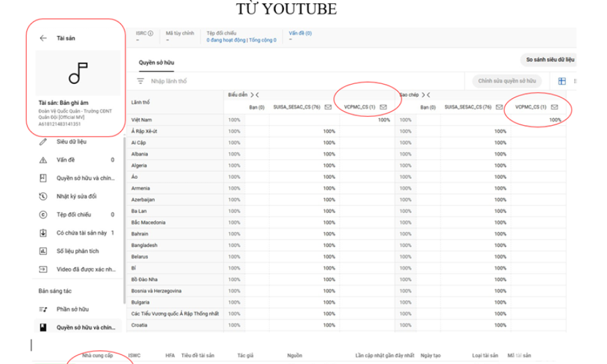Click the blue table view icon
Viewport: 607px width, 364px height.
coord(561,81)
